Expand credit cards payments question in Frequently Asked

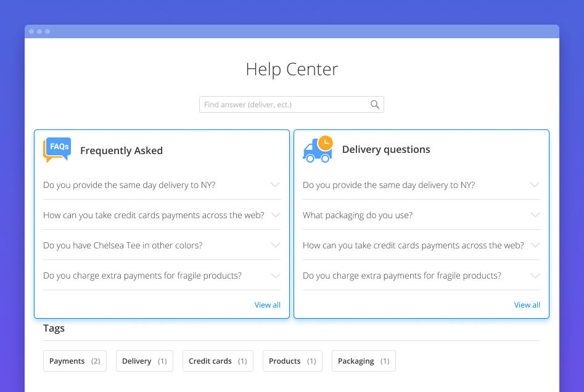[x=275, y=215]
